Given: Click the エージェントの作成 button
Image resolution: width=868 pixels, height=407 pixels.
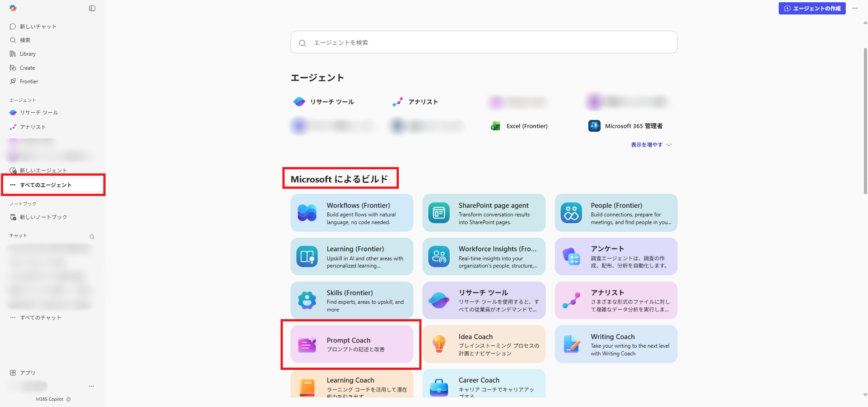Looking at the screenshot, I should coord(812,8).
